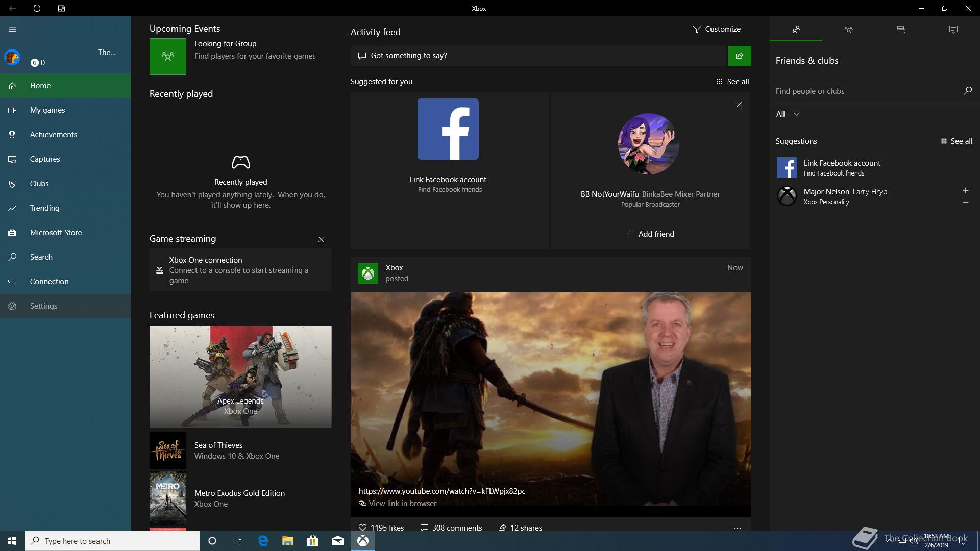This screenshot has width=980, height=551.
Task: Open Search from the sidebar
Action: [x=65, y=257]
